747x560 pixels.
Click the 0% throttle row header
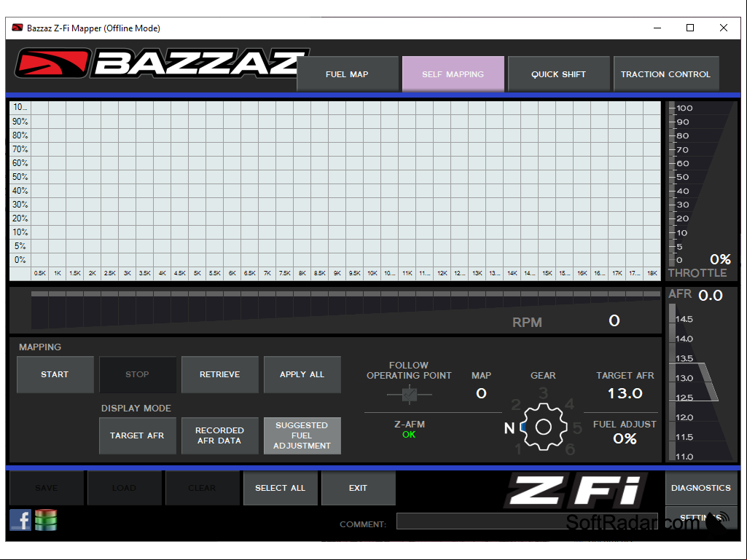coord(20,259)
